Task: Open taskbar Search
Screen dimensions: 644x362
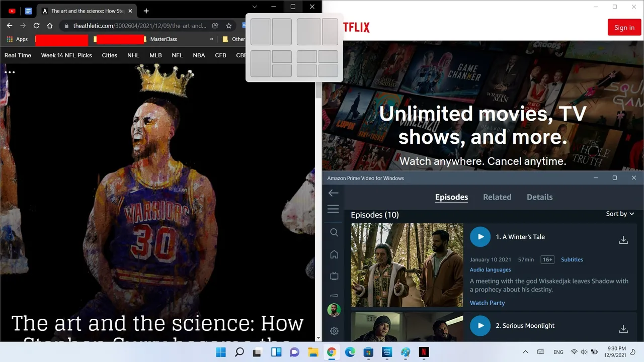Action: click(239, 352)
